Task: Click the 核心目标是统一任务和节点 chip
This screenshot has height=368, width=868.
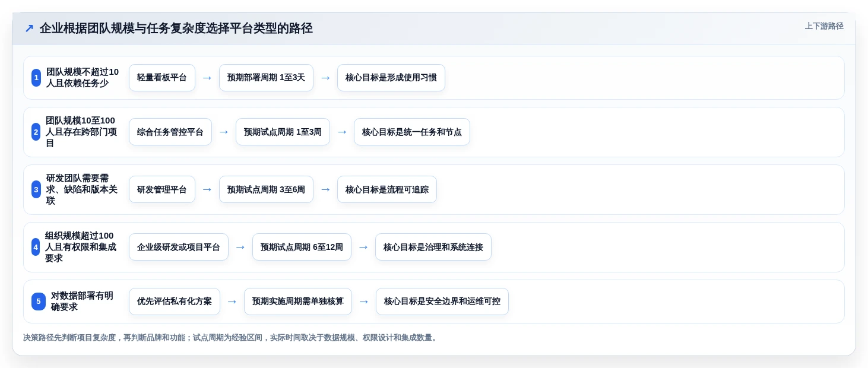Action: point(412,132)
